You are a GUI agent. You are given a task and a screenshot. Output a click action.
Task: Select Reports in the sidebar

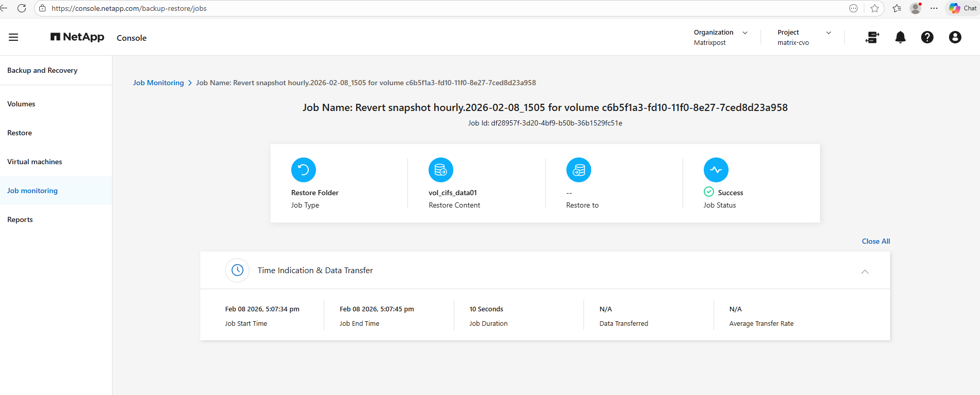[20, 219]
